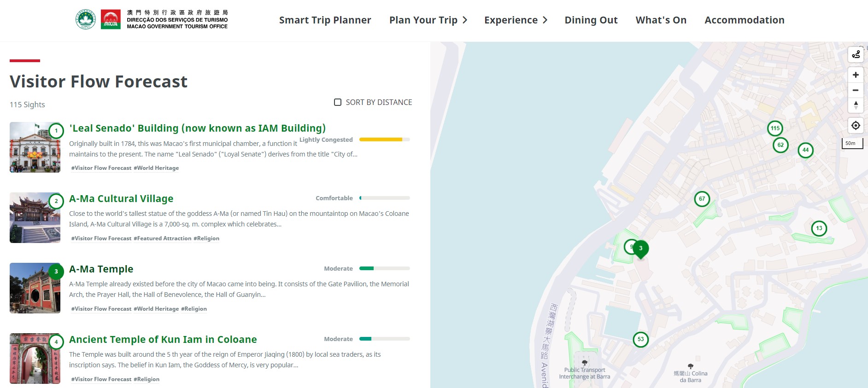The image size is (868, 388).
Task: Click the A-Ma Temple thumbnail image
Action: (35, 288)
